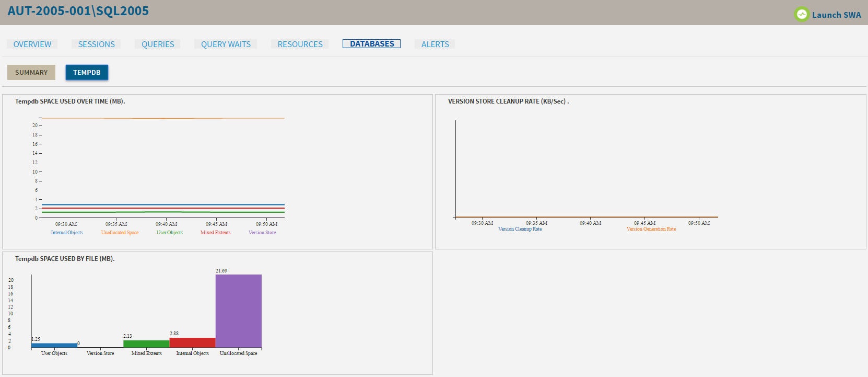Toggle the Version Cleanup Rate legend

(520, 229)
